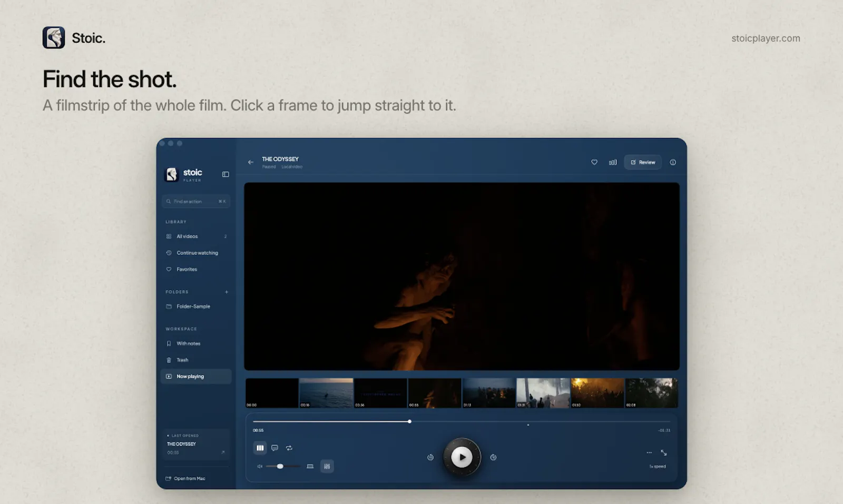Click the laptop output device icon
Screen dimensions: 843x504
(x=310, y=467)
